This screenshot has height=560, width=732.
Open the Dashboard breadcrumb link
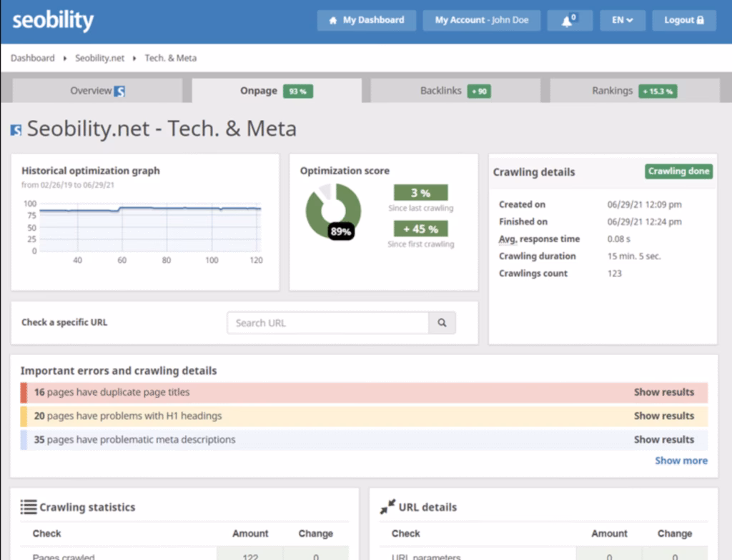click(32, 58)
